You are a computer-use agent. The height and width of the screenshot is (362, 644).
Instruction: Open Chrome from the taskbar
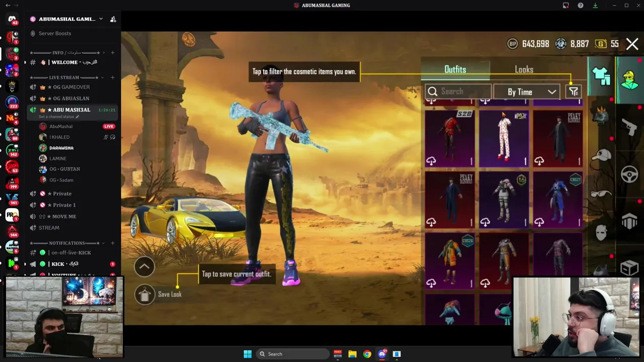pos(367,354)
